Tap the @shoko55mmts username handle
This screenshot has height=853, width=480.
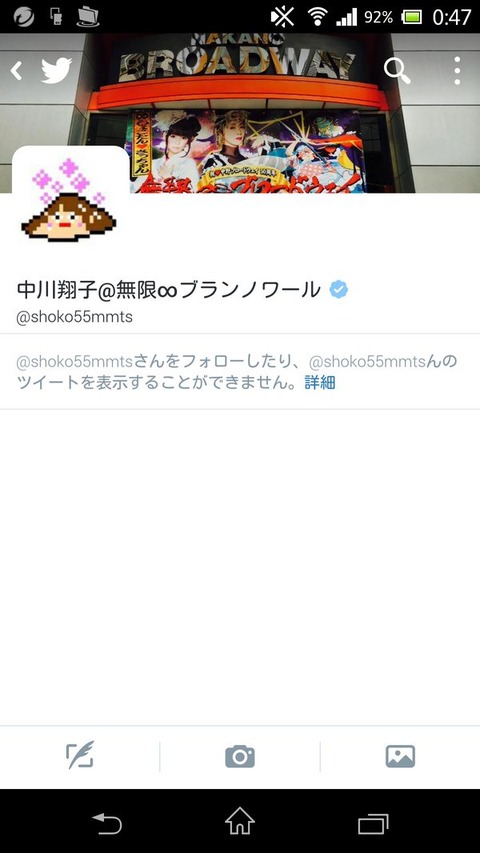(75, 318)
